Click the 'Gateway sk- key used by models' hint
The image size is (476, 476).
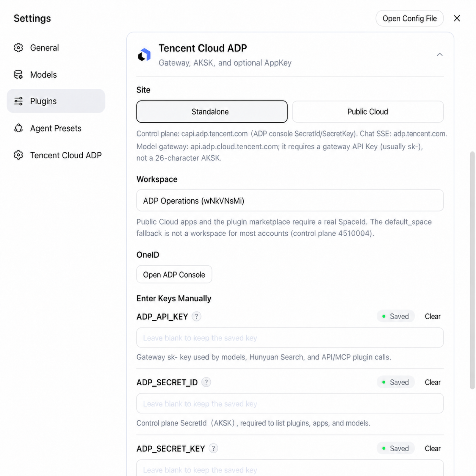pyautogui.click(x=264, y=357)
